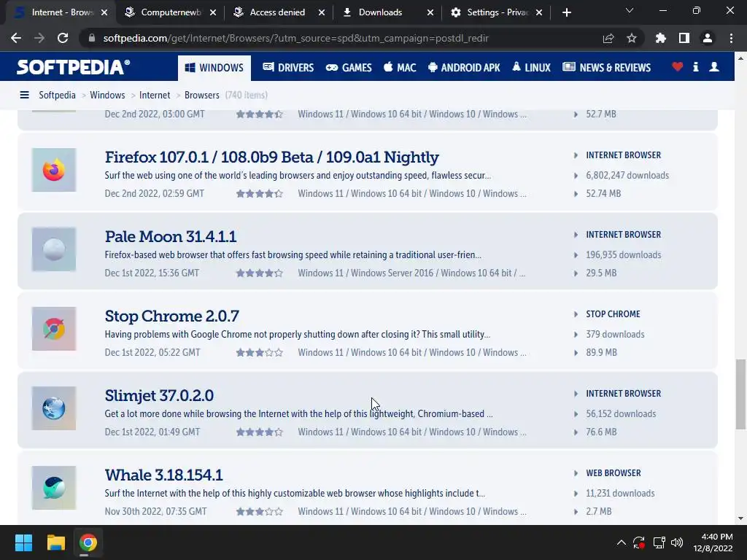Click the browser forward arrow
747x560 pixels.
(x=39, y=38)
